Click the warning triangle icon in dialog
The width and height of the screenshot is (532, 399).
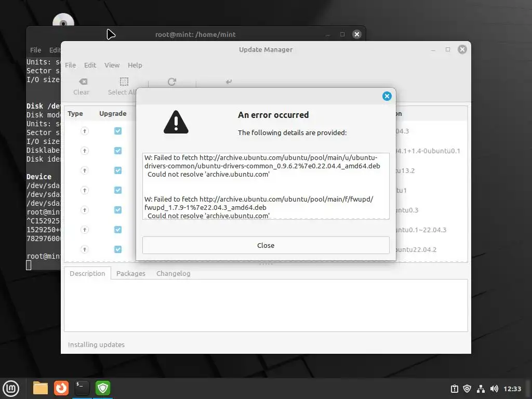tap(176, 122)
